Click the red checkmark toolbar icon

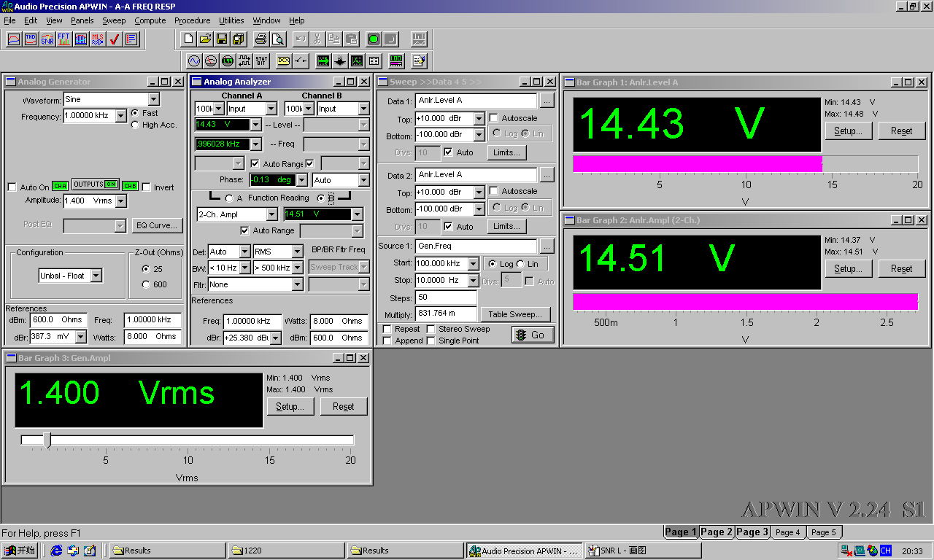[115, 39]
